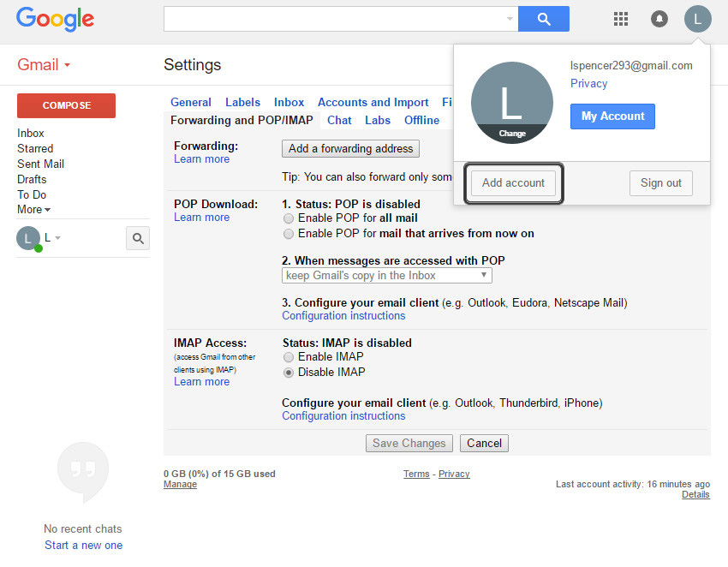Click the Hangouts quote bubble icon

[x=83, y=471]
